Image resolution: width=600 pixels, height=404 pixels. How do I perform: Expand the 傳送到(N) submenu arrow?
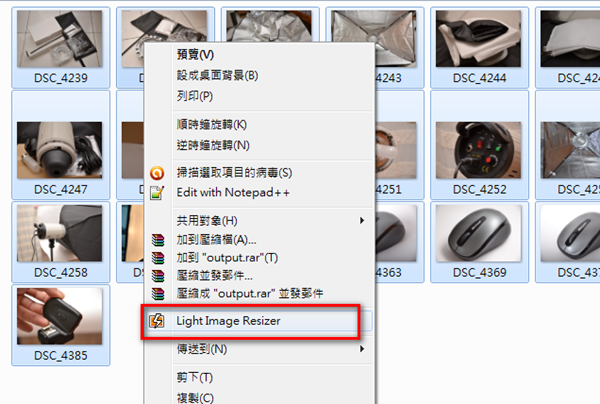(362, 349)
